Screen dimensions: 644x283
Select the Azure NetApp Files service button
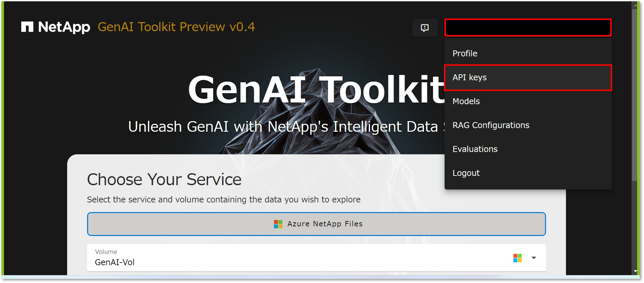(316, 224)
